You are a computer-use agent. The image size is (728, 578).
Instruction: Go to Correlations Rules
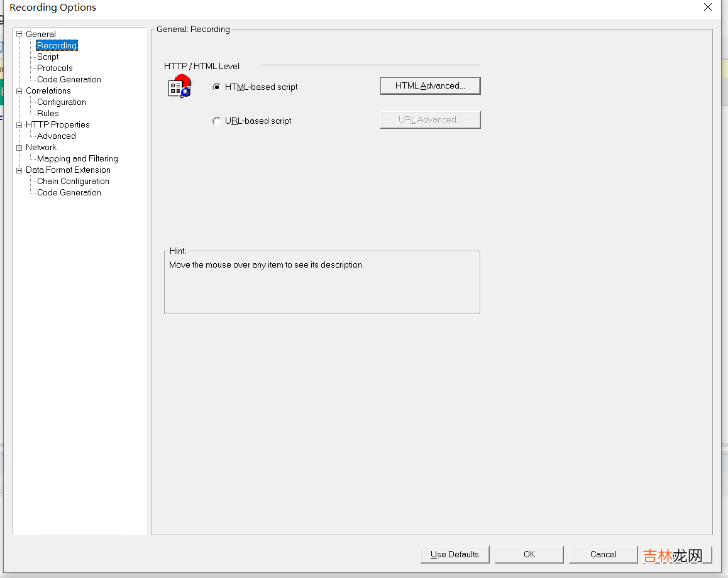coord(48,113)
